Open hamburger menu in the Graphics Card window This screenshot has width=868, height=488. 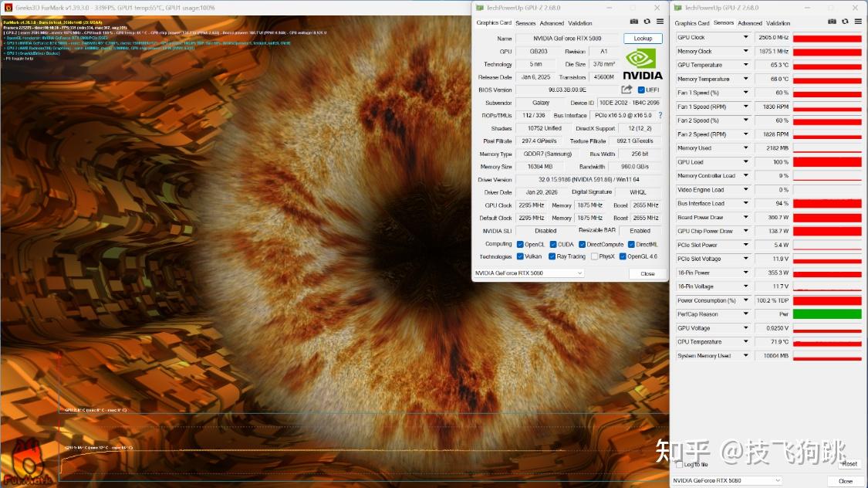click(660, 22)
